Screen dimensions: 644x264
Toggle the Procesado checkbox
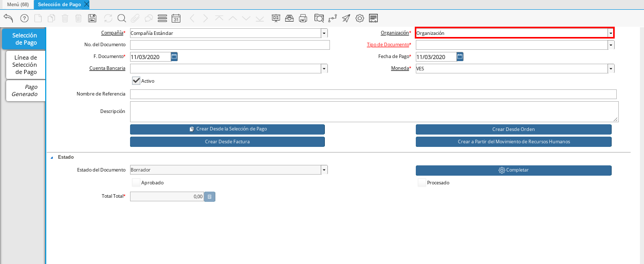coord(422,182)
